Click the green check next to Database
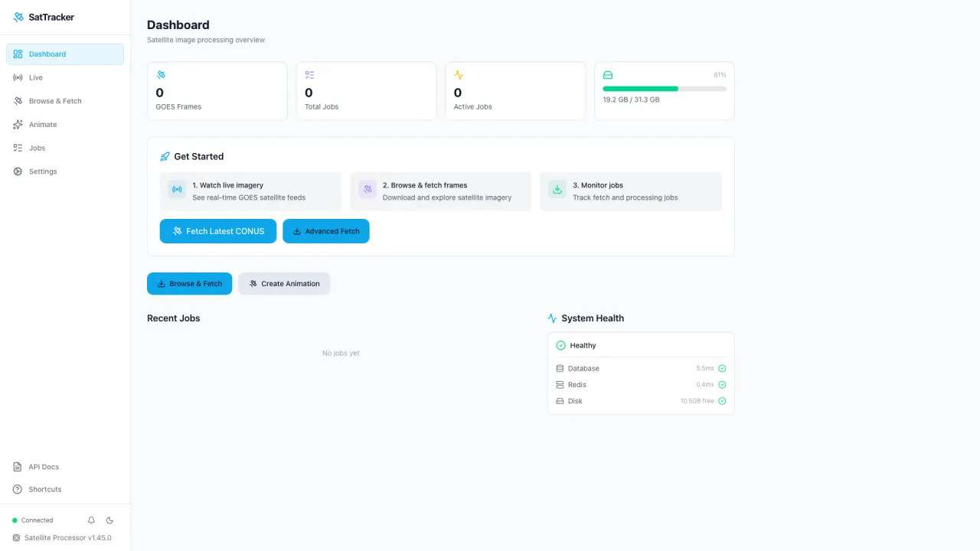The width and height of the screenshot is (980, 551). pyautogui.click(x=722, y=369)
